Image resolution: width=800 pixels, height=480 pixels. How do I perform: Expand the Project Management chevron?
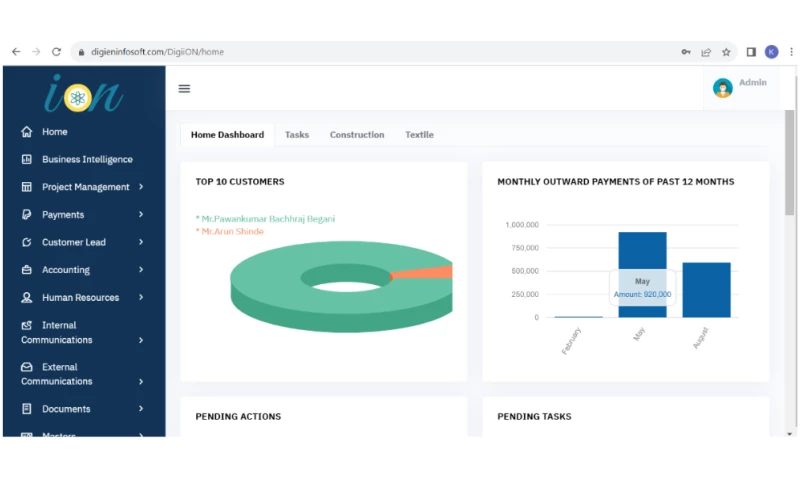point(141,187)
